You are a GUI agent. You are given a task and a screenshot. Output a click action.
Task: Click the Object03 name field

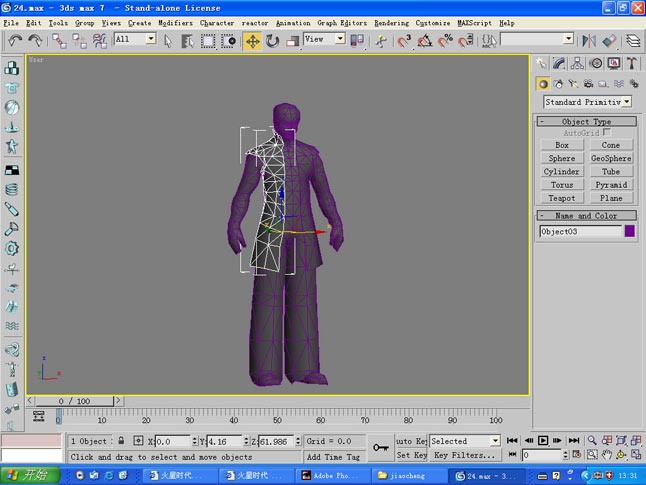click(x=580, y=231)
